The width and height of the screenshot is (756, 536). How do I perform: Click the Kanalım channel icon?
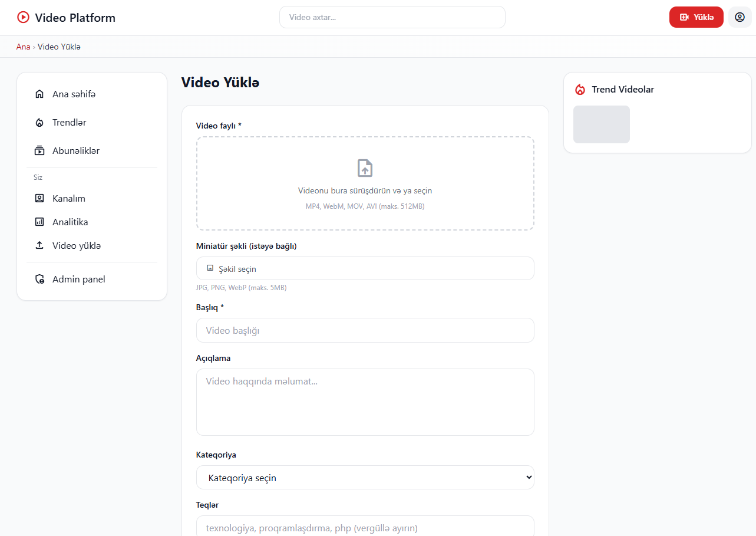pyautogui.click(x=39, y=199)
